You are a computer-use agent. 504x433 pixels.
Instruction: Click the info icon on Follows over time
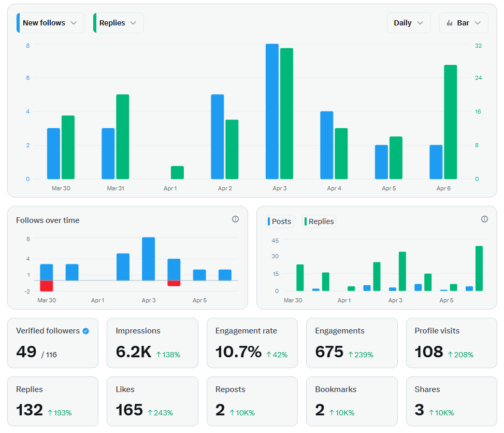pyautogui.click(x=236, y=219)
